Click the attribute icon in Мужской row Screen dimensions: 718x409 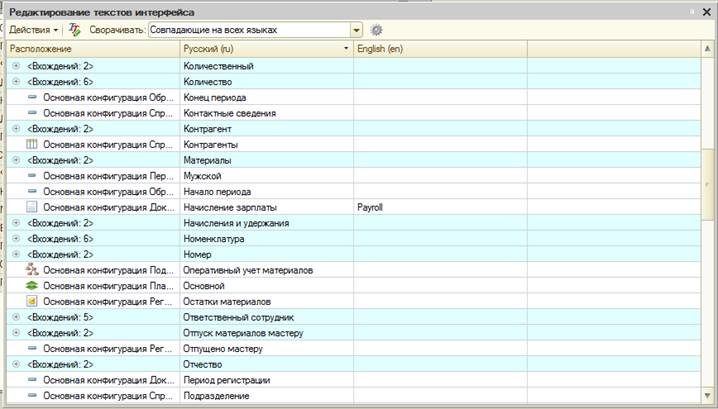pyautogui.click(x=32, y=175)
